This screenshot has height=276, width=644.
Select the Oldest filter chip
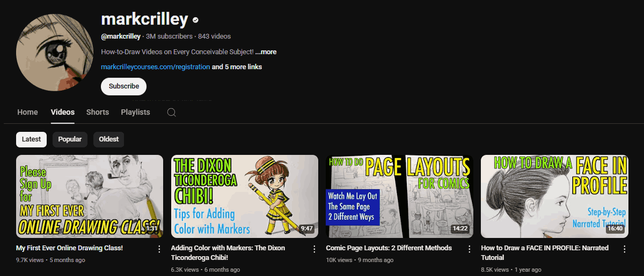tap(109, 139)
